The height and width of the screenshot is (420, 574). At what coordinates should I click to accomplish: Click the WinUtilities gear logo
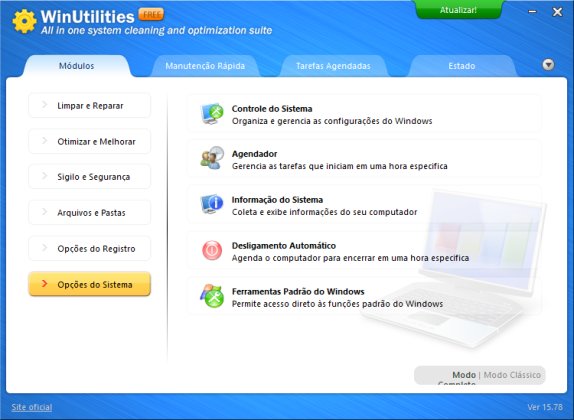pyautogui.click(x=24, y=21)
